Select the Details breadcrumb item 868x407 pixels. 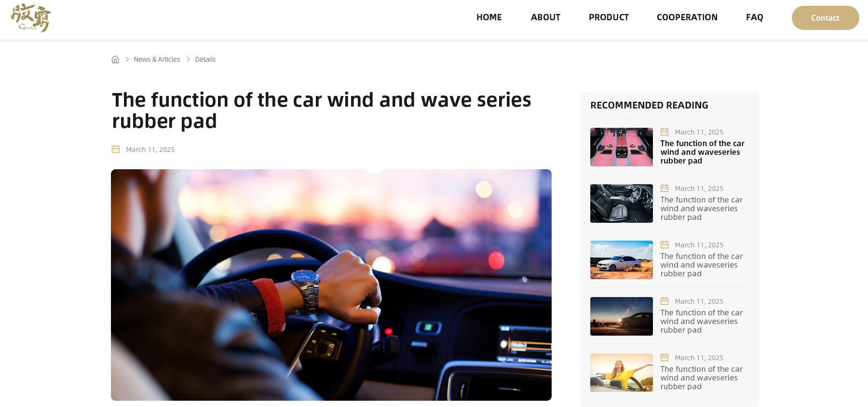click(205, 59)
